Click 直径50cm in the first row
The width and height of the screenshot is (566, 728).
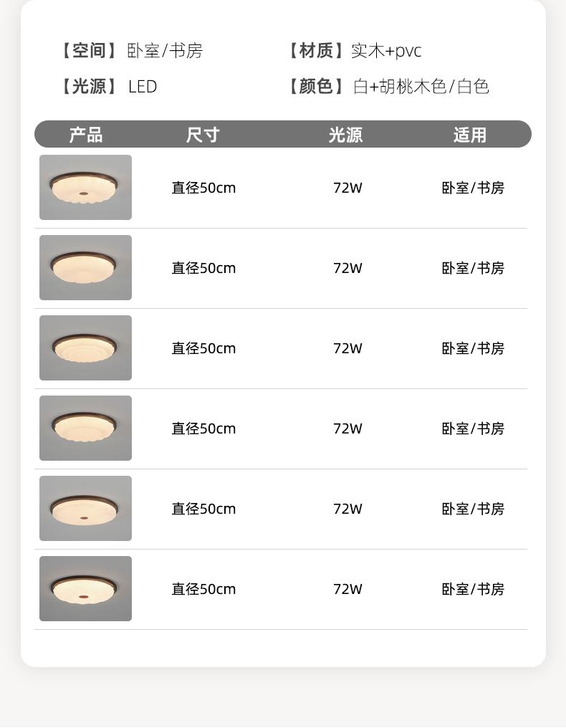203,188
